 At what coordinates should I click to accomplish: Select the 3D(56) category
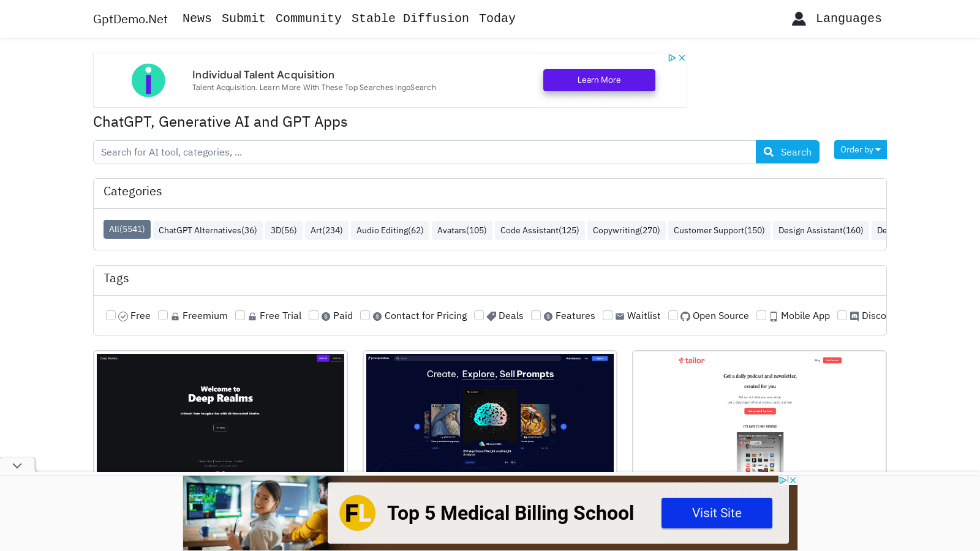tap(284, 230)
